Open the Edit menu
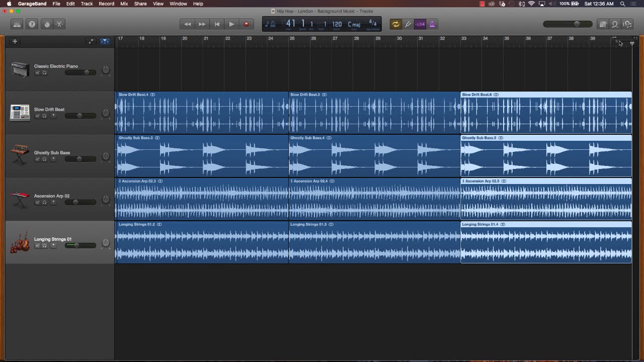The width and height of the screenshot is (644, 362). click(x=70, y=4)
